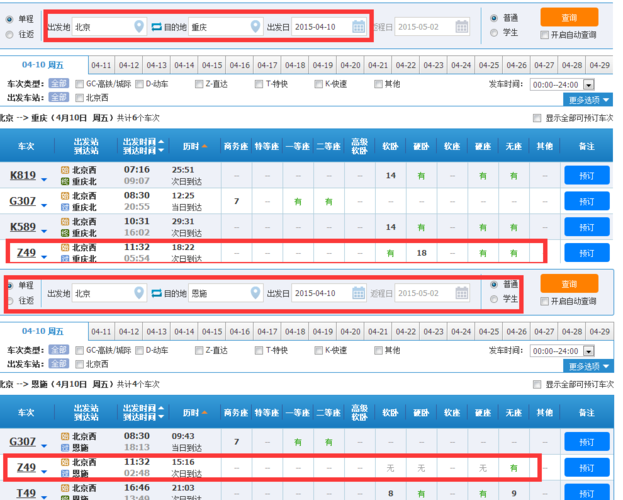Click 目的地 field containing 恩施
This screenshot has height=500, width=623.
(x=226, y=293)
